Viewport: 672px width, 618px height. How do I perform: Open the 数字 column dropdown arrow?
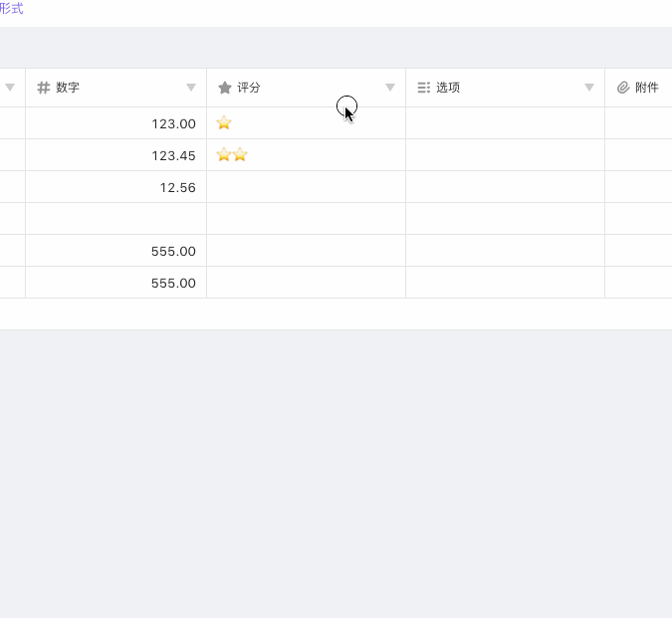[191, 88]
